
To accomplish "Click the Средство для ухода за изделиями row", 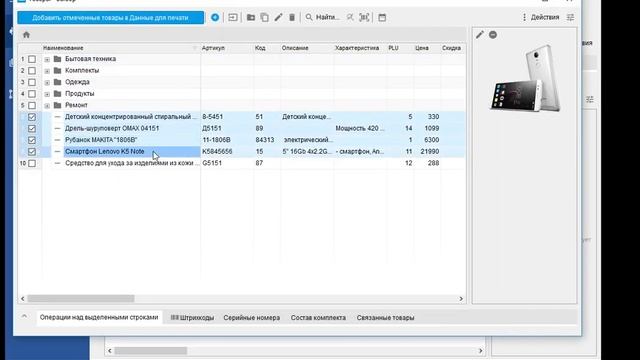I will tap(241, 163).
